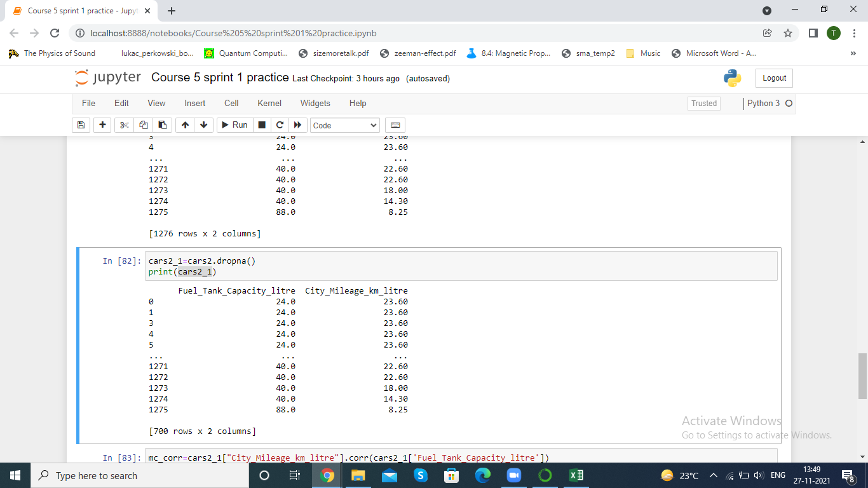Open the command palette keyboard icon
Image resolution: width=868 pixels, height=488 pixels.
point(395,125)
